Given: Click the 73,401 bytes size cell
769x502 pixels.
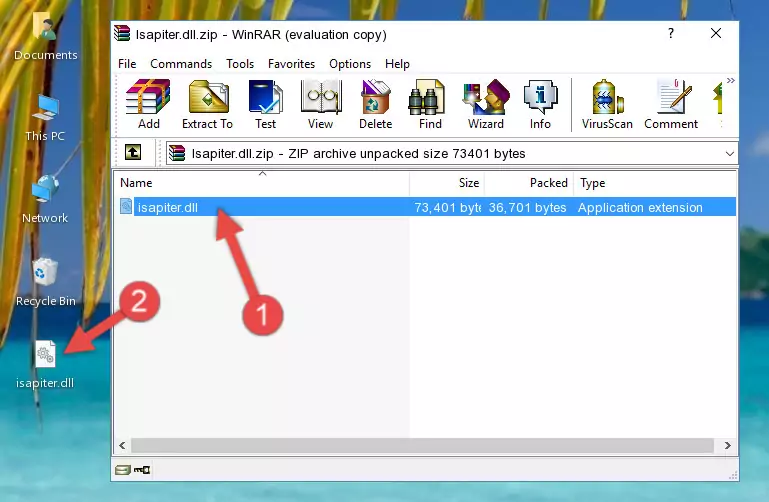Looking at the screenshot, I should (x=447, y=207).
